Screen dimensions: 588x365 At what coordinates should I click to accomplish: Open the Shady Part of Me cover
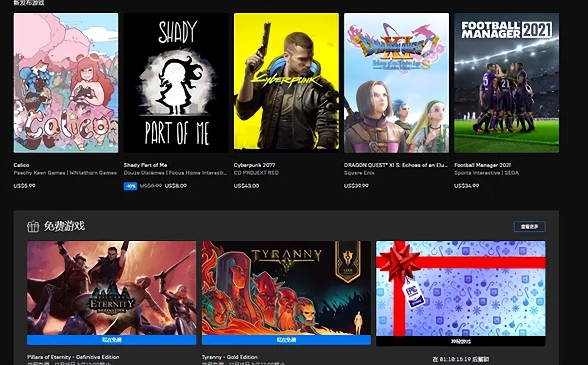click(176, 83)
